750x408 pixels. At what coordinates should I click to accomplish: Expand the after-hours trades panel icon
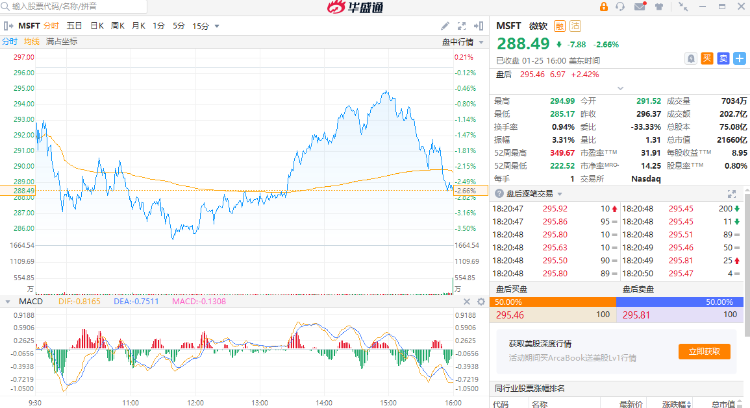(x=732, y=194)
